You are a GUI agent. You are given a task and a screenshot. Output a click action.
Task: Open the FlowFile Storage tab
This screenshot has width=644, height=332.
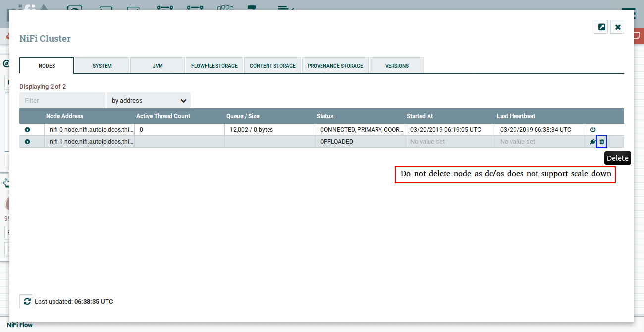coord(215,66)
